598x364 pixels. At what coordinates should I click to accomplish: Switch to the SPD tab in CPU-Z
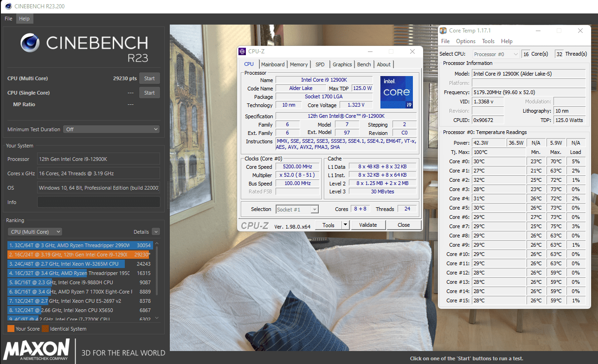320,64
